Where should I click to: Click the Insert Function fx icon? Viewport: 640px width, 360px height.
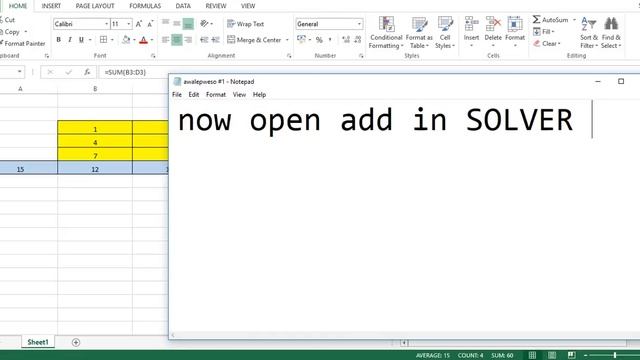click(x=87, y=72)
